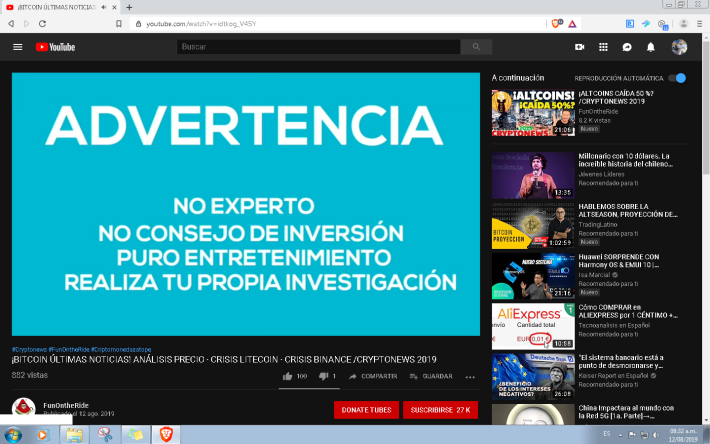
Task: Click the browser forward arrow
Action: click(26, 24)
